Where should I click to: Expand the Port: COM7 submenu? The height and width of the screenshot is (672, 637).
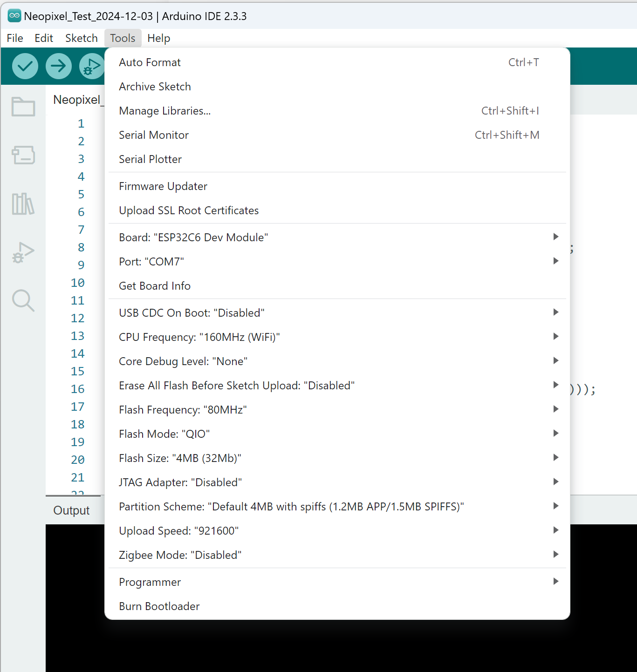click(x=337, y=262)
